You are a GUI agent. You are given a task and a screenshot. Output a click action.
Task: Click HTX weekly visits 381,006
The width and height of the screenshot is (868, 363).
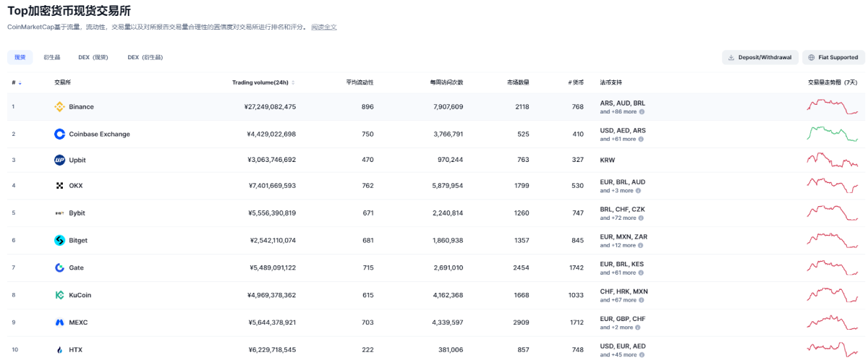[x=451, y=350]
